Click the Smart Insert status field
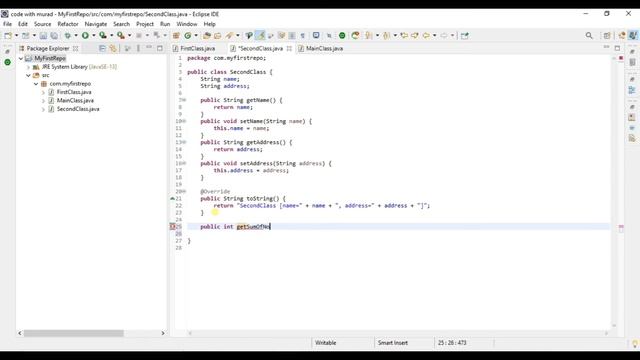640x360 pixels. 392,343
